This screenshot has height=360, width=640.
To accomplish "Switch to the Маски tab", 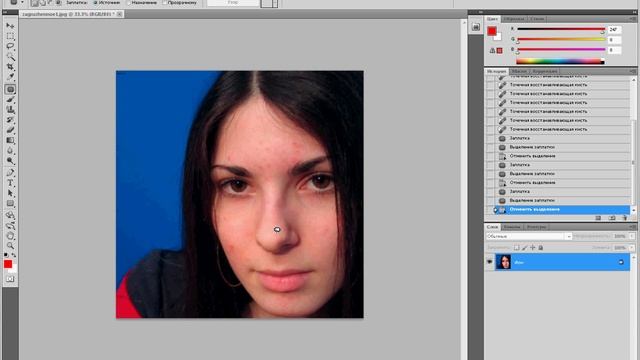I will (x=519, y=71).
